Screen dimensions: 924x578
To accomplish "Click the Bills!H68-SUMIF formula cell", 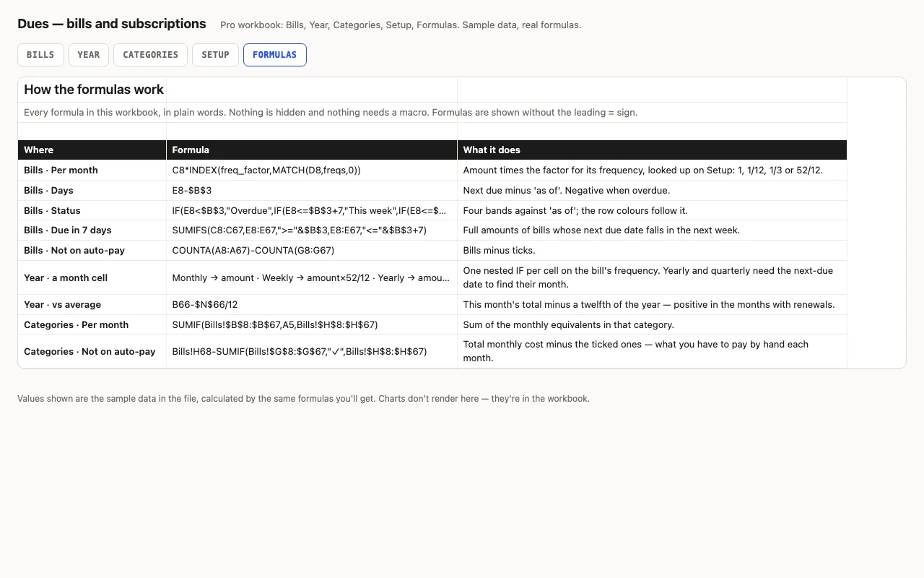I will tap(312, 352).
